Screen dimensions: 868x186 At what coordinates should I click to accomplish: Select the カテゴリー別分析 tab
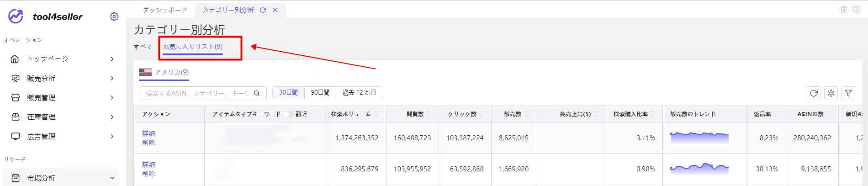pyautogui.click(x=228, y=10)
